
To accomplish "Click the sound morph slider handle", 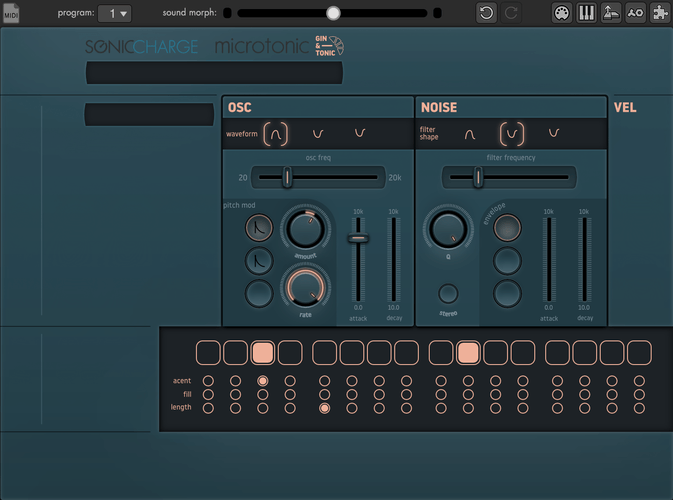I will click(333, 13).
